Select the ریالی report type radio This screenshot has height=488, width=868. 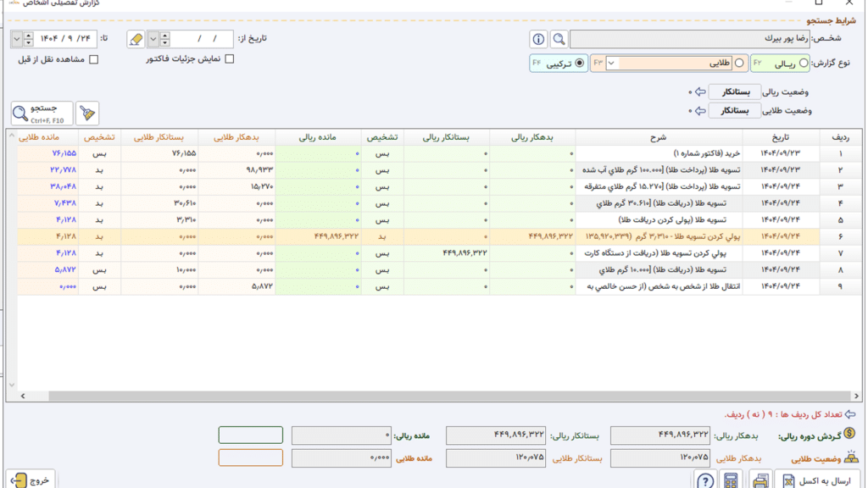pyautogui.click(x=804, y=63)
